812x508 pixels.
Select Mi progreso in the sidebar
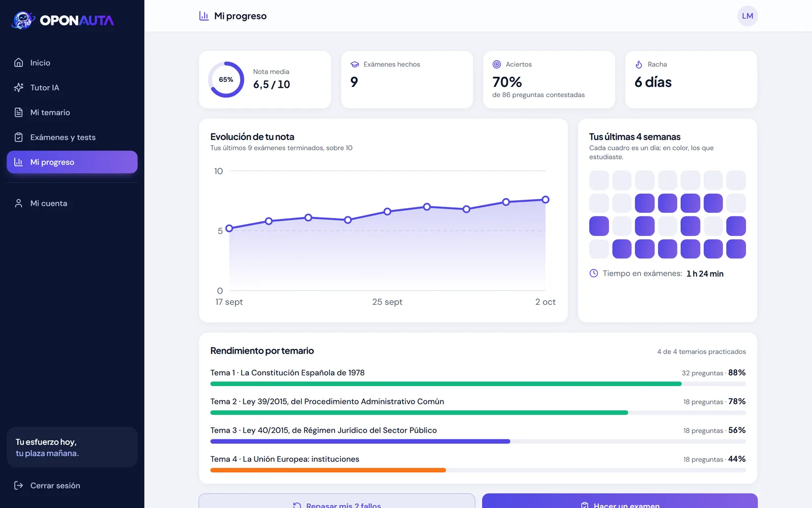click(72, 162)
